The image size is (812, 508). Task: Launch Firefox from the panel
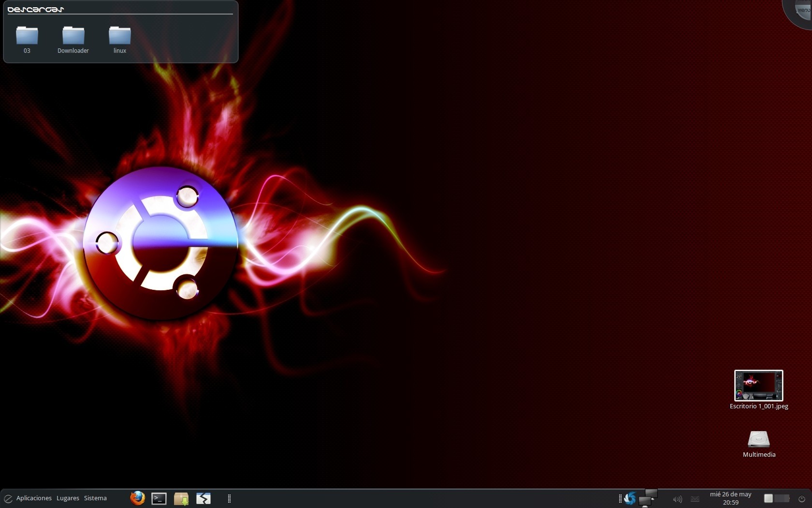(137, 498)
